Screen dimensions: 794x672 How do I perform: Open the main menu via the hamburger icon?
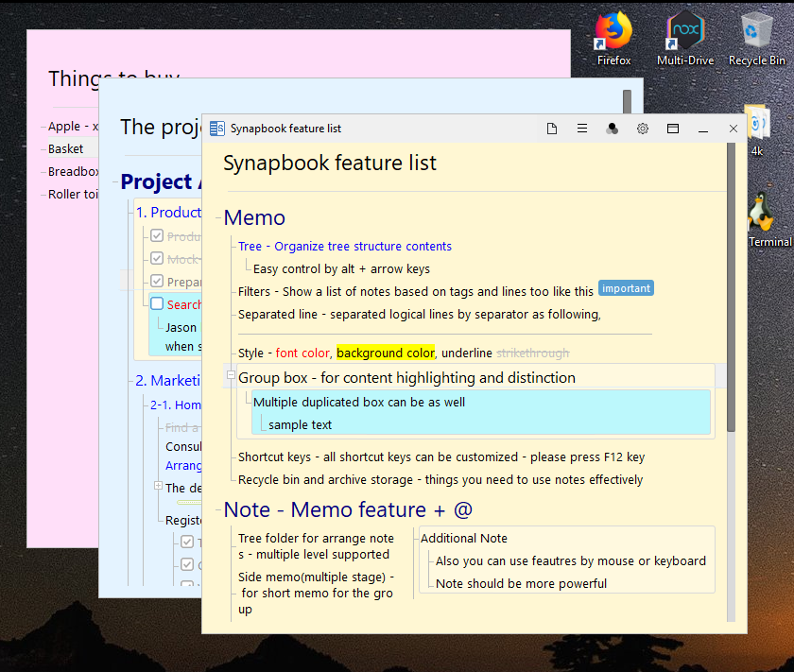click(582, 129)
